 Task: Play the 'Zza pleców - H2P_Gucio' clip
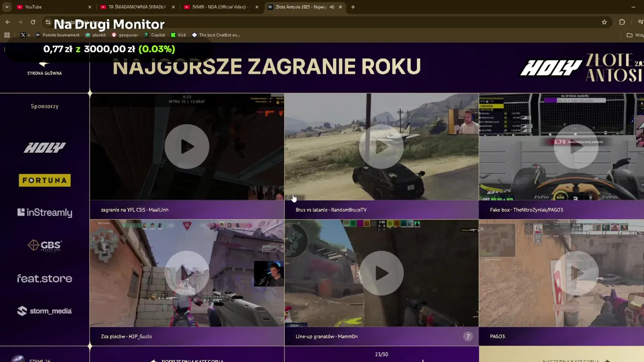tap(187, 273)
